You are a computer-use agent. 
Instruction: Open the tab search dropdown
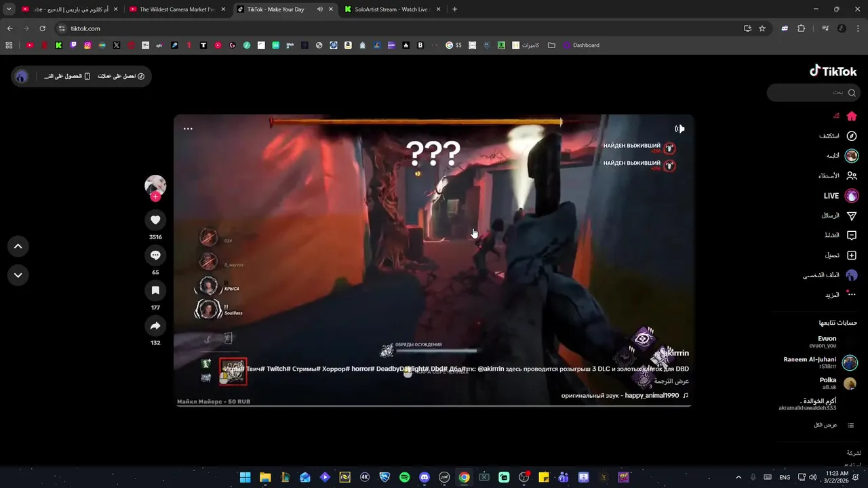point(9,9)
